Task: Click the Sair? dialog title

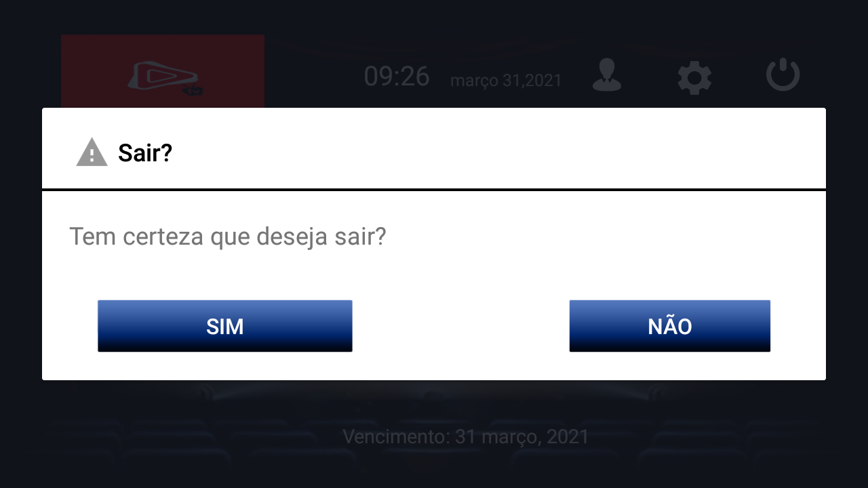Action: tap(145, 153)
